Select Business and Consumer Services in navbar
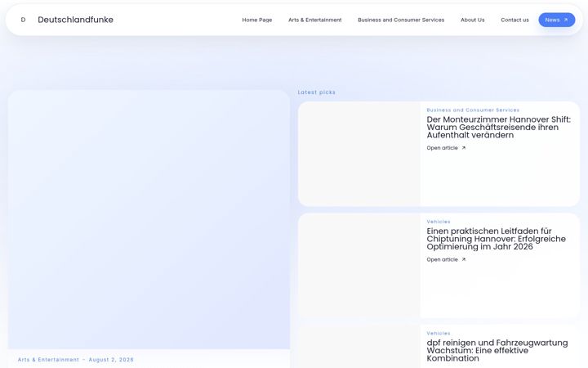The image size is (588, 368). [401, 20]
